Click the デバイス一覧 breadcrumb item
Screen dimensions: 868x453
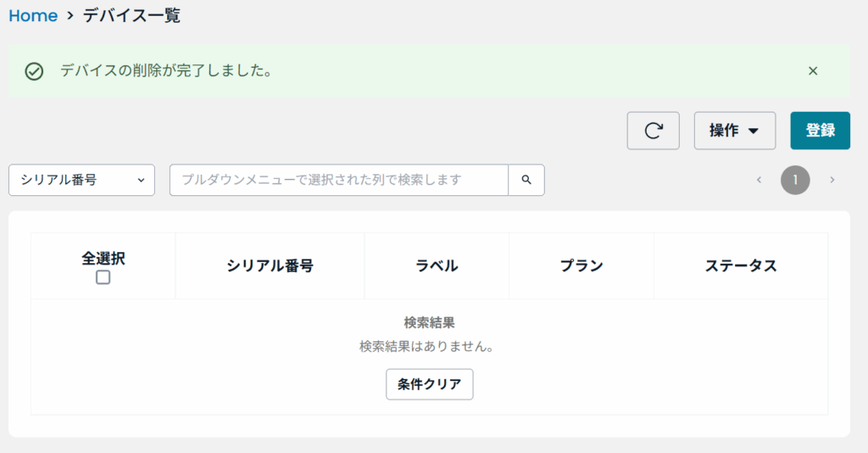(x=131, y=15)
